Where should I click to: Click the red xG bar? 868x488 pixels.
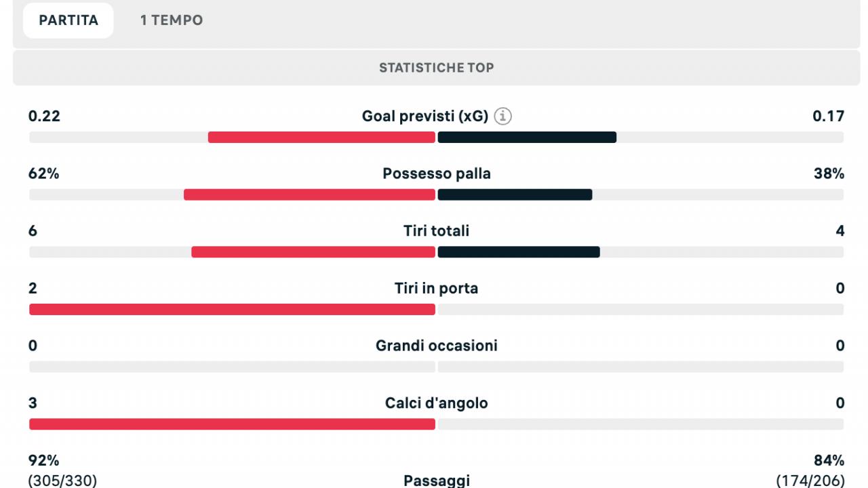321,137
